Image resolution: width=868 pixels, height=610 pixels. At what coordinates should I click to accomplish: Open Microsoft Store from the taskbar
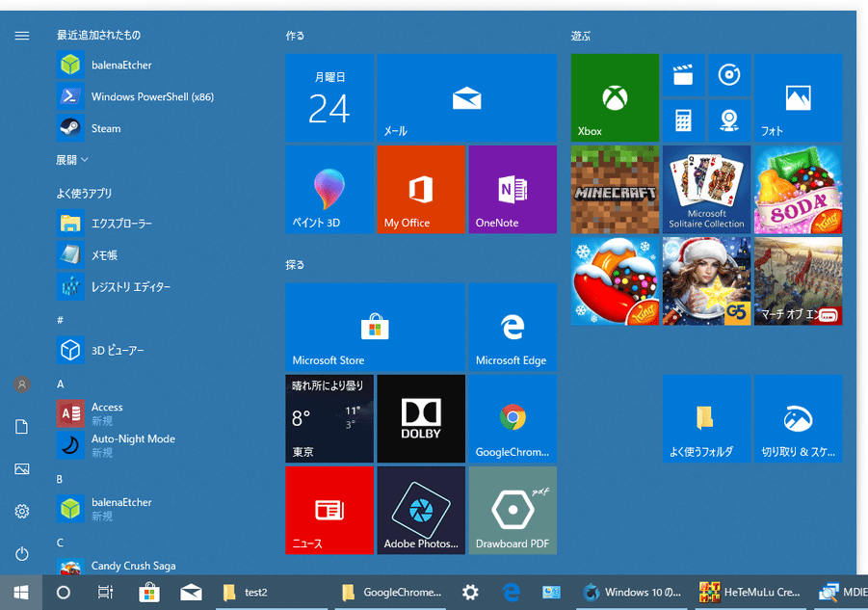coord(149,593)
